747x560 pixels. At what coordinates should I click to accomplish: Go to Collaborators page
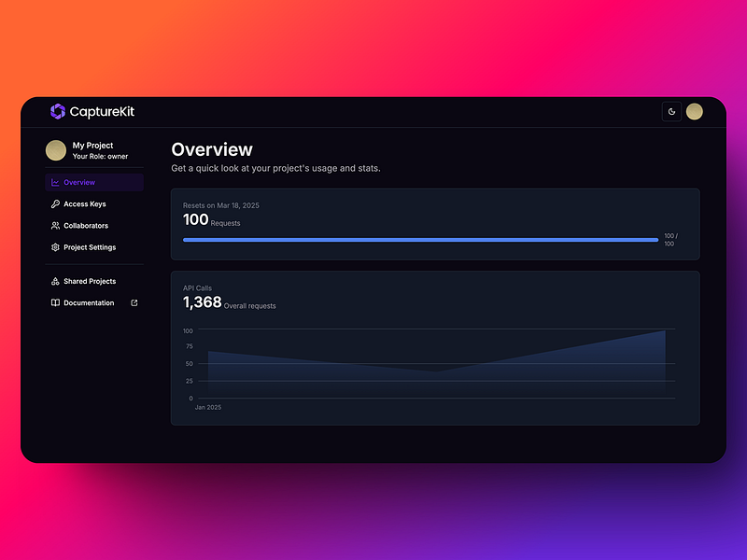tap(94, 226)
